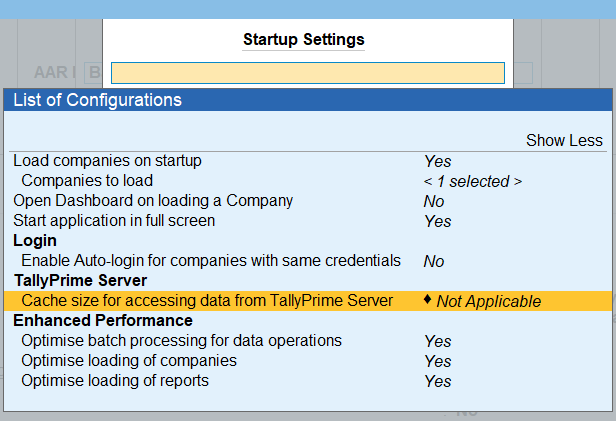The width and height of the screenshot is (616, 421).
Task: Toggle Yes value for Optimise loading of companies
Action: (x=437, y=361)
